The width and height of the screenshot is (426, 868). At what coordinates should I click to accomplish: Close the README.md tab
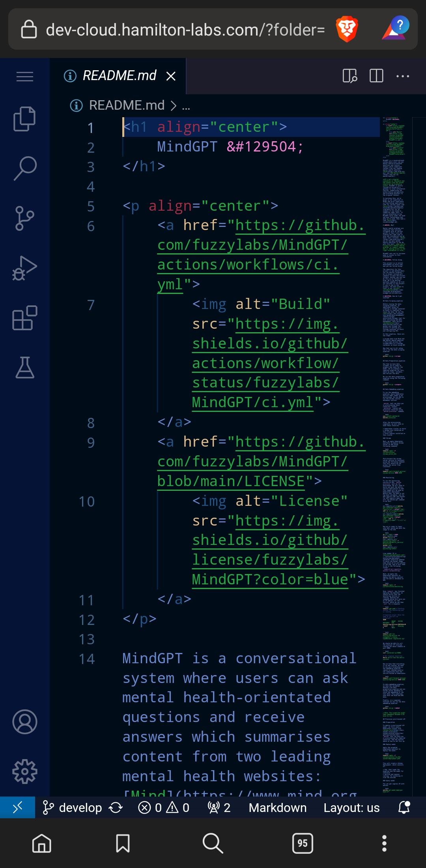coord(171,76)
